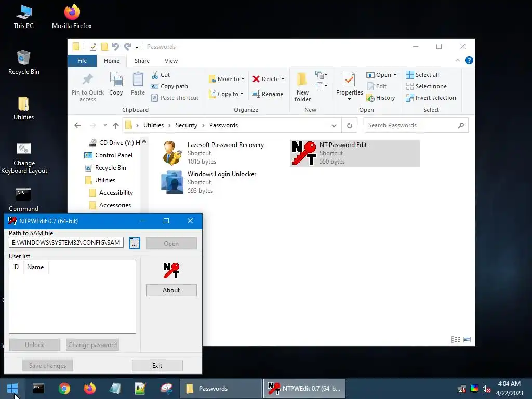Collapse the ribbon with chevron
The image size is (532, 399).
tap(457, 60)
